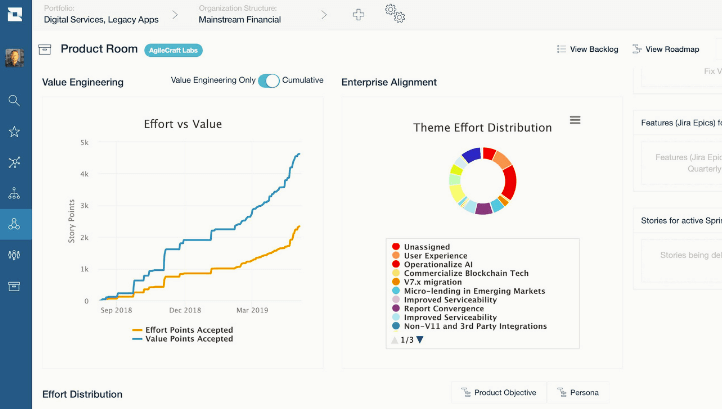Open the gears configuration icon

point(395,14)
